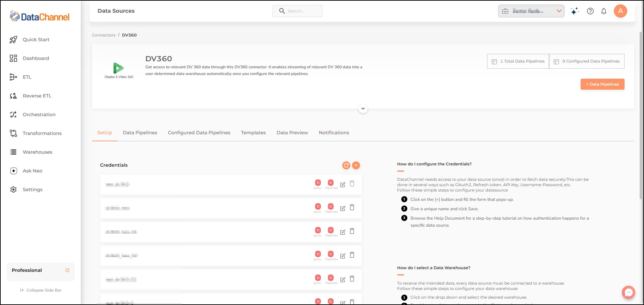
Task: Edit the credential with 5 pipelines
Action: 343,184
